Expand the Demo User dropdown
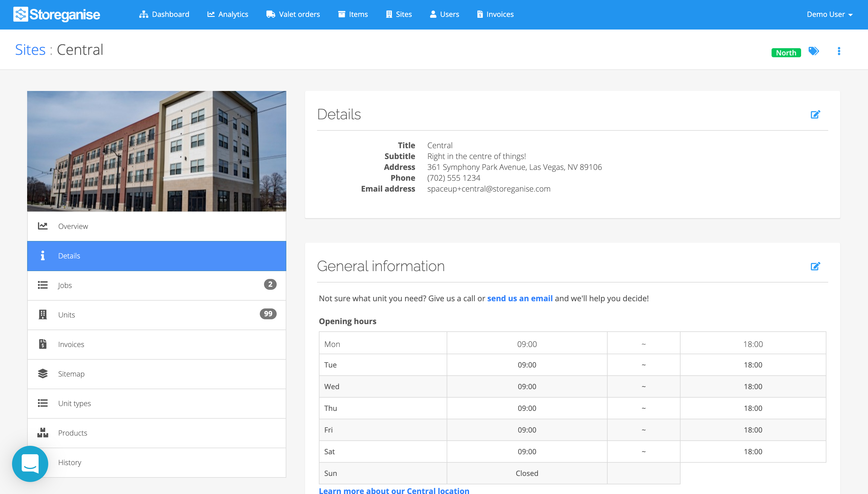The width and height of the screenshot is (868, 494). tap(829, 14)
